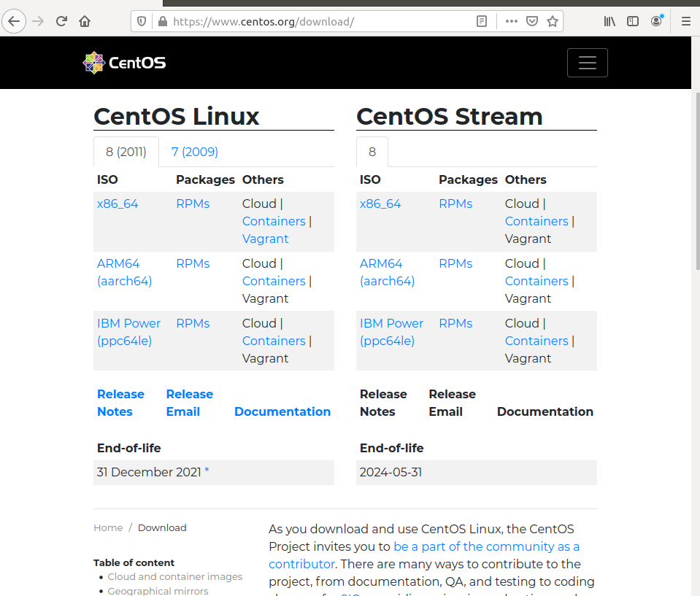Open CentOS Linux Release Email link
The image size is (700, 596).
click(x=189, y=403)
